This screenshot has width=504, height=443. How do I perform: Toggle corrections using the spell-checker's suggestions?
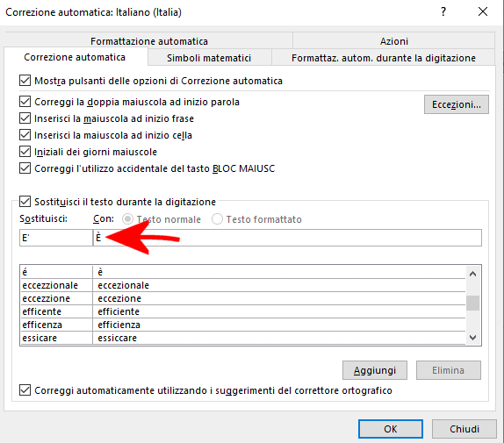(x=25, y=390)
